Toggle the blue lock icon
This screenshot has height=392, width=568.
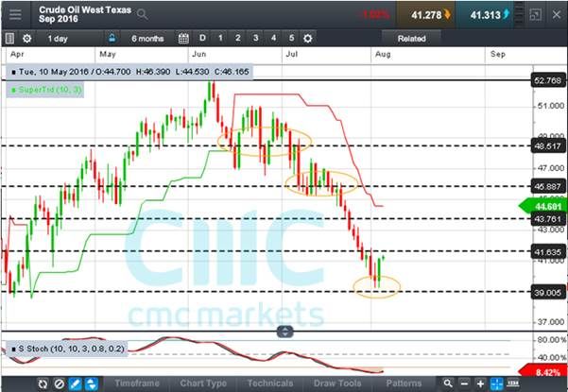tap(112, 38)
